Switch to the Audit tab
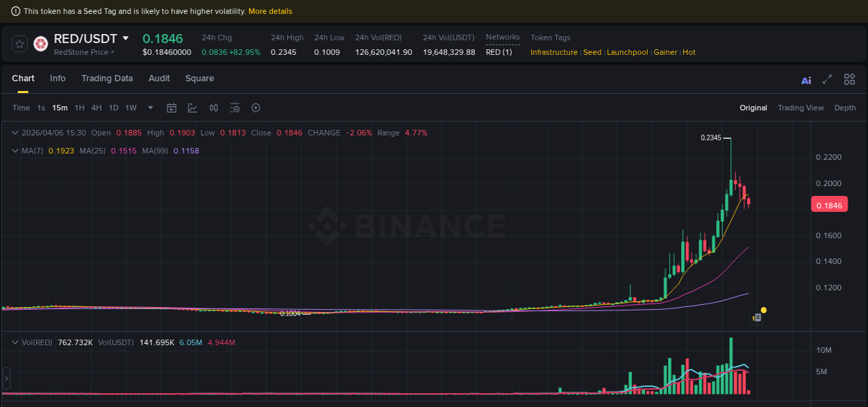 [x=159, y=78]
